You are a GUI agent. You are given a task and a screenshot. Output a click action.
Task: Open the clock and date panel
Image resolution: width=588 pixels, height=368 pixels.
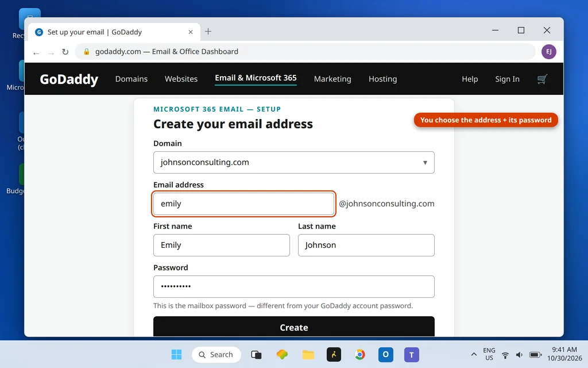point(564,354)
